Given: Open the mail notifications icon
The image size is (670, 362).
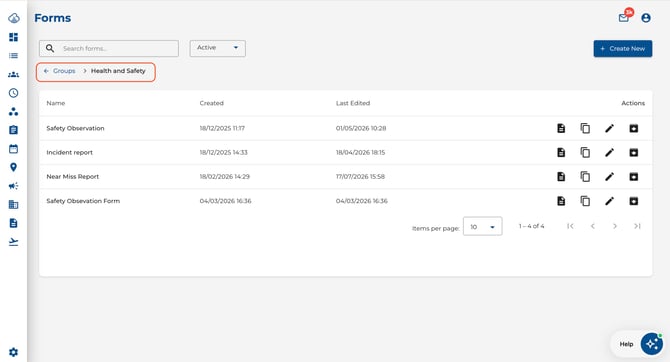Looking at the screenshot, I should pyautogui.click(x=624, y=18).
